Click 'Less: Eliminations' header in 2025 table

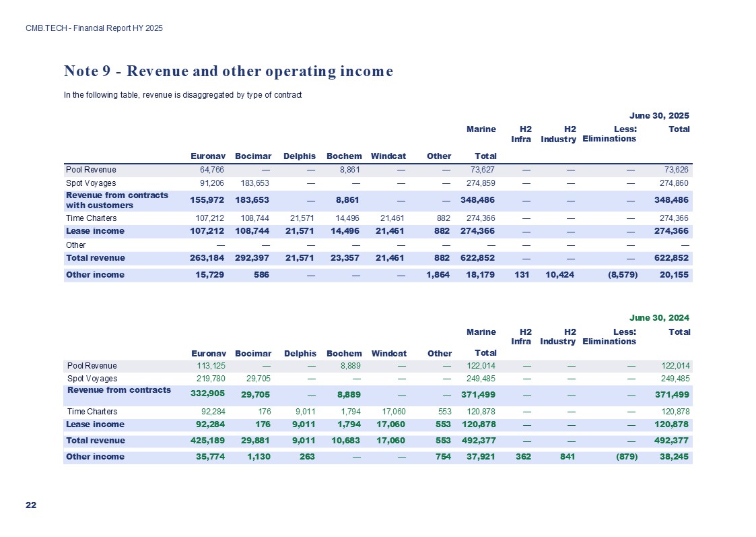coord(609,134)
